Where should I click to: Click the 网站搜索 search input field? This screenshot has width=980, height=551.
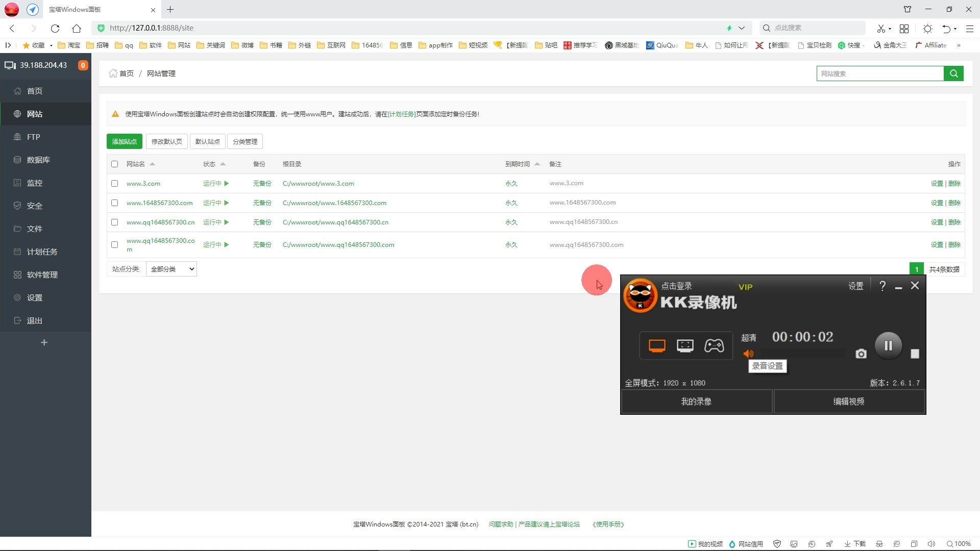coord(880,73)
